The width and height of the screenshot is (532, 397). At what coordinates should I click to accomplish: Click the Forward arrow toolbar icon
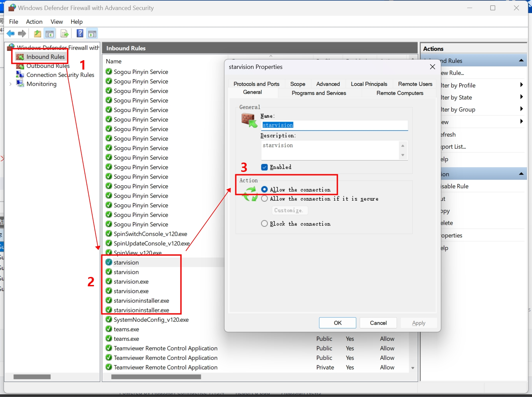[x=22, y=33]
